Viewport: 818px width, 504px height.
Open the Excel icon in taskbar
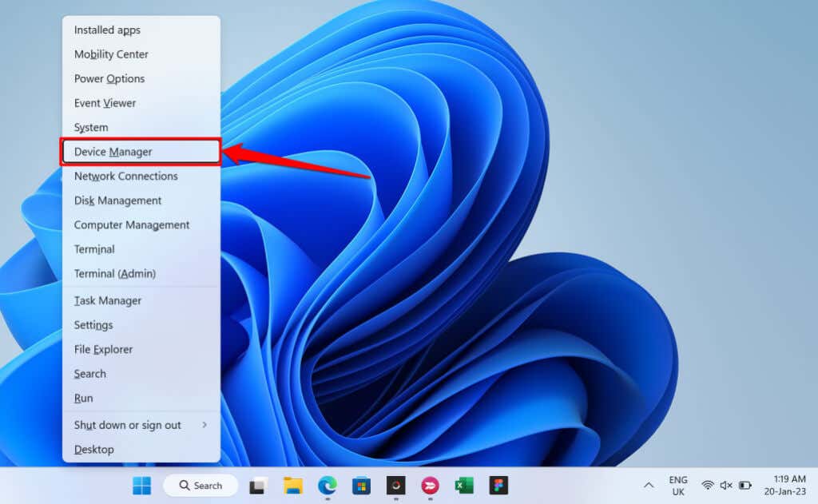point(464,486)
